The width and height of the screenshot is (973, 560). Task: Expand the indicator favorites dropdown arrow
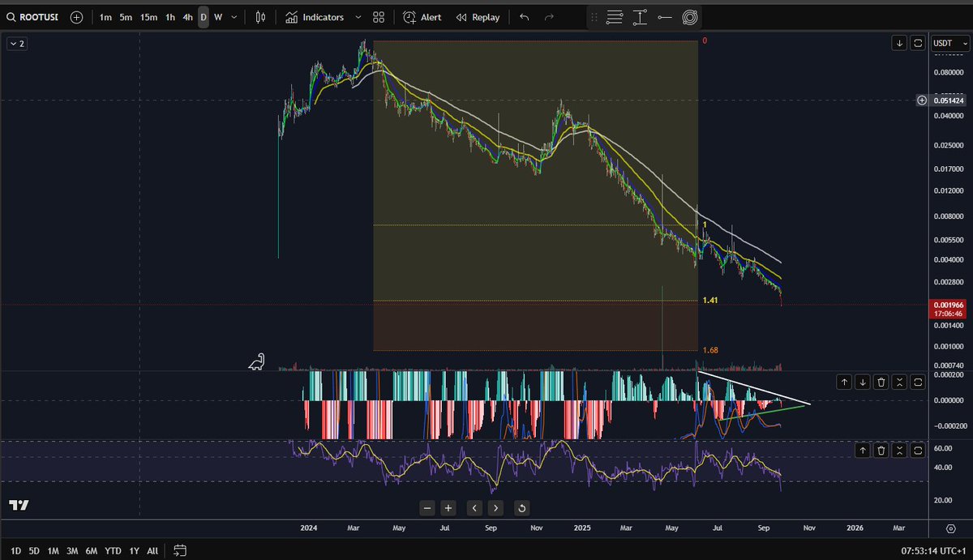(358, 17)
